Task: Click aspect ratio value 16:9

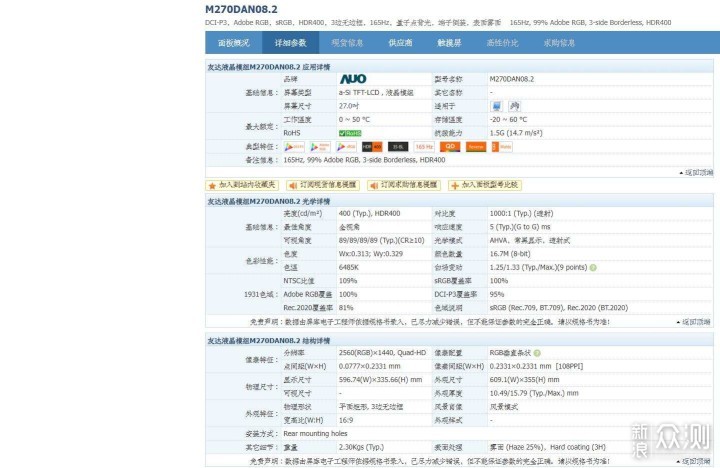Action: (x=346, y=420)
